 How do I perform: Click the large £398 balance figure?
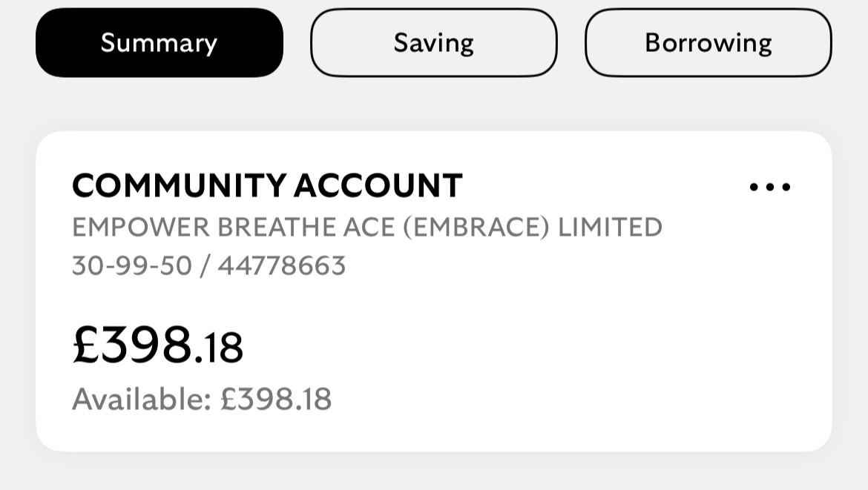tap(134, 345)
